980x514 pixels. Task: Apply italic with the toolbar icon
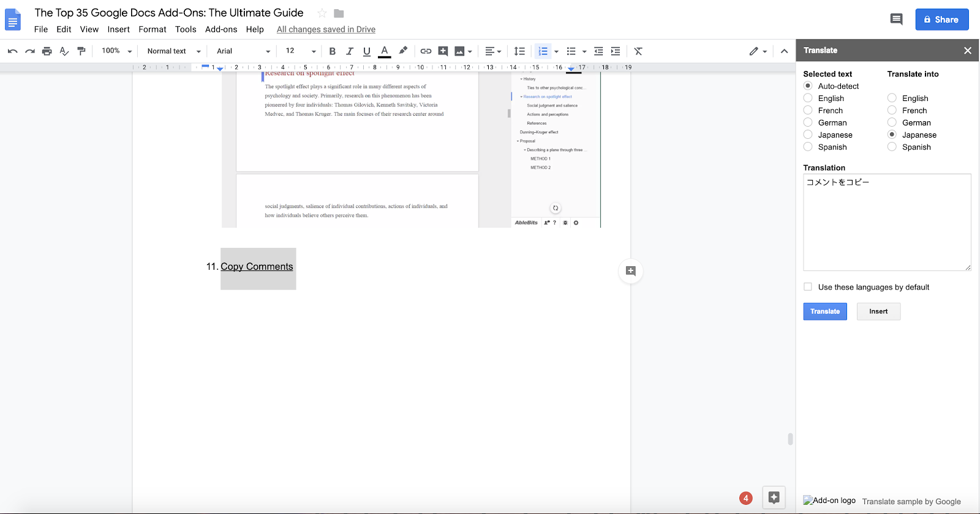pyautogui.click(x=350, y=51)
